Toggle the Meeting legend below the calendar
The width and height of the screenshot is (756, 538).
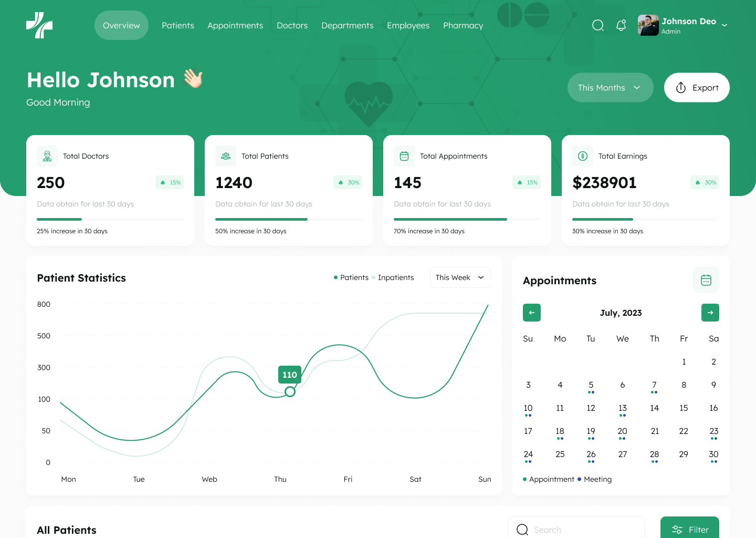click(x=595, y=479)
